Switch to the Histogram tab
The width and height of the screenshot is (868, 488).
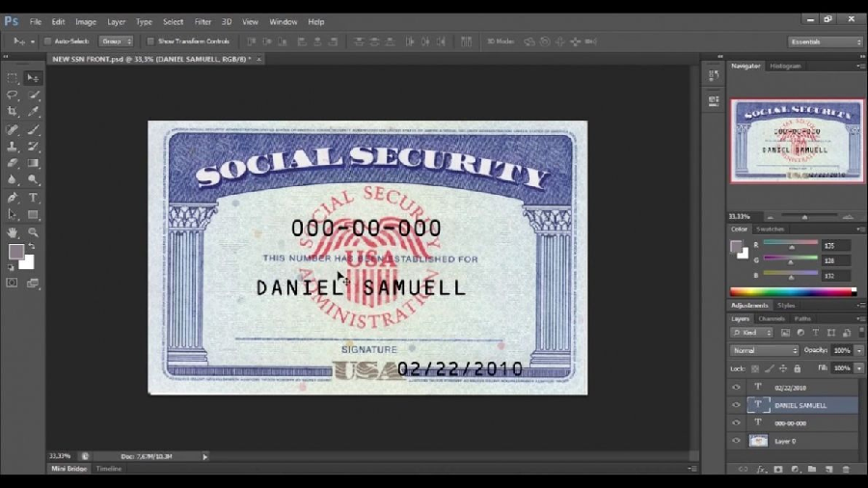click(x=785, y=66)
